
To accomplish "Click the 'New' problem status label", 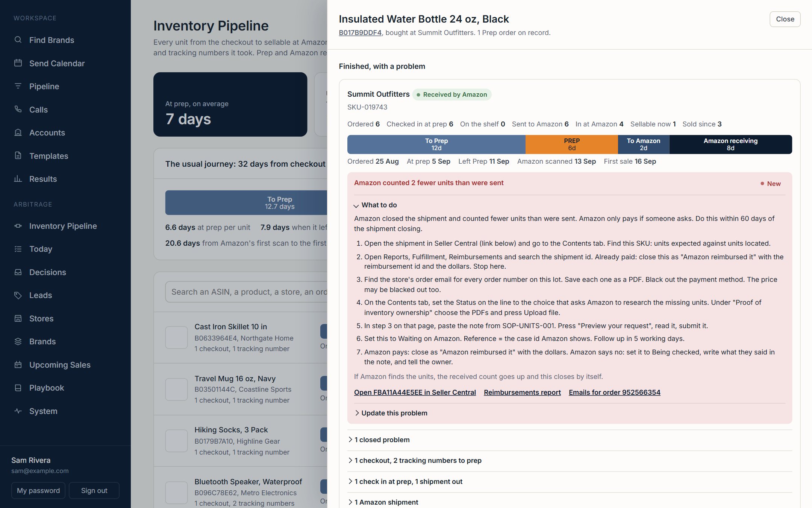I will 770,184.
